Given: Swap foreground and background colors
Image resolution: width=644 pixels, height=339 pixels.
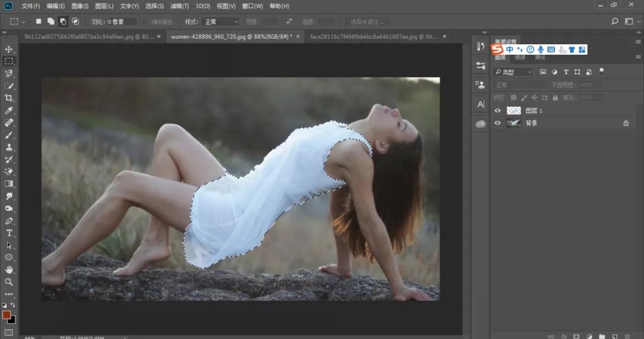Looking at the screenshot, I should (x=13, y=306).
